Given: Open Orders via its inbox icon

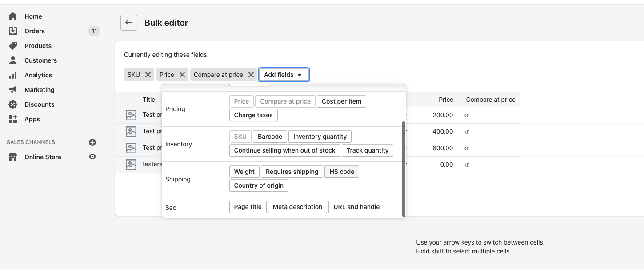Looking at the screenshot, I should tap(13, 31).
